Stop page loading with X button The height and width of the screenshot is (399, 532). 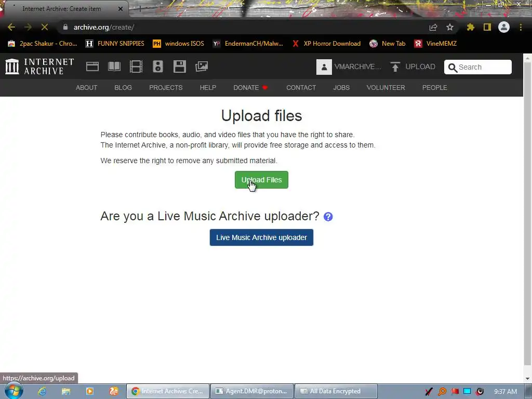(45, 27)
